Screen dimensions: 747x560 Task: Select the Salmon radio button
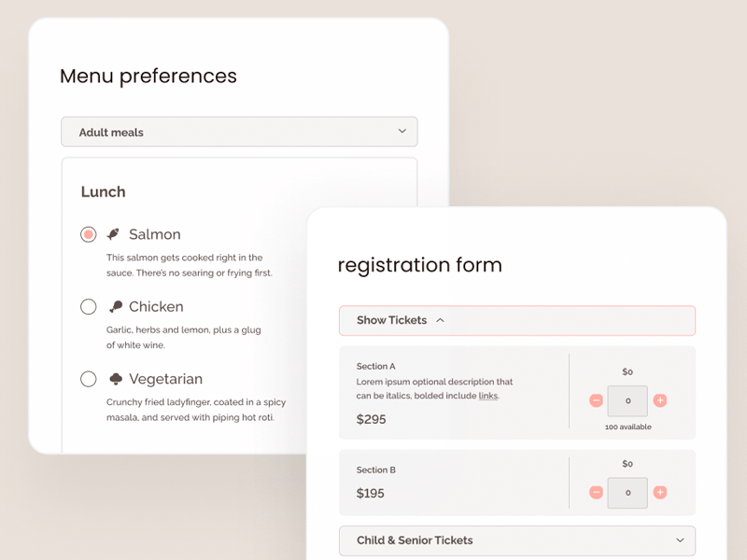[x=89, y=234]
